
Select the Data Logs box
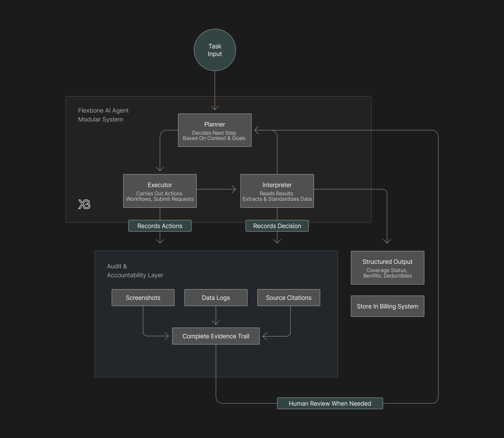(216, 297)
